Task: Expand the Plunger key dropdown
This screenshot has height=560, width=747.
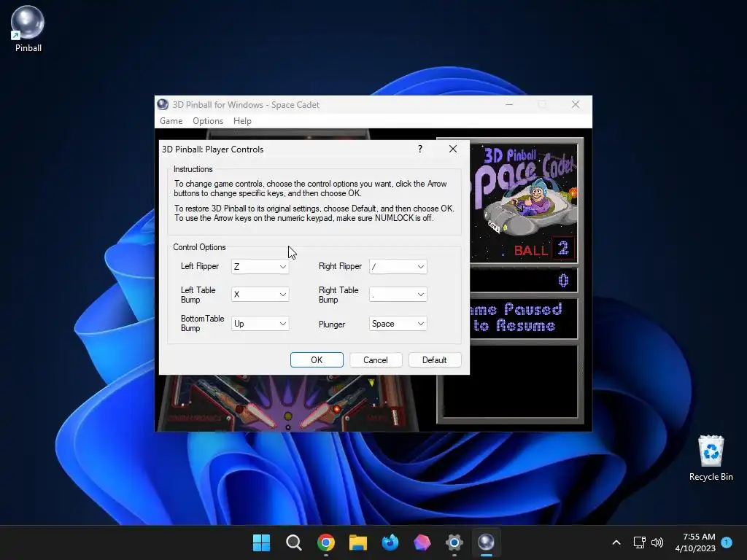Action: [421, 324]
